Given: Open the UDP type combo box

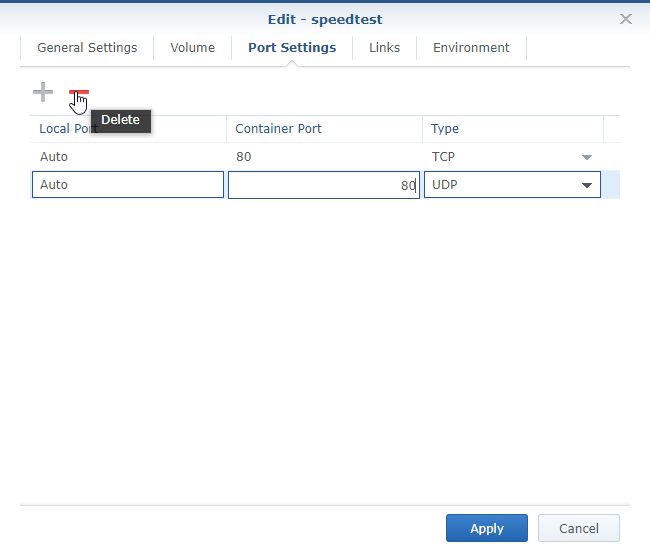Looking at the screenshot, I should pos(512,185).
